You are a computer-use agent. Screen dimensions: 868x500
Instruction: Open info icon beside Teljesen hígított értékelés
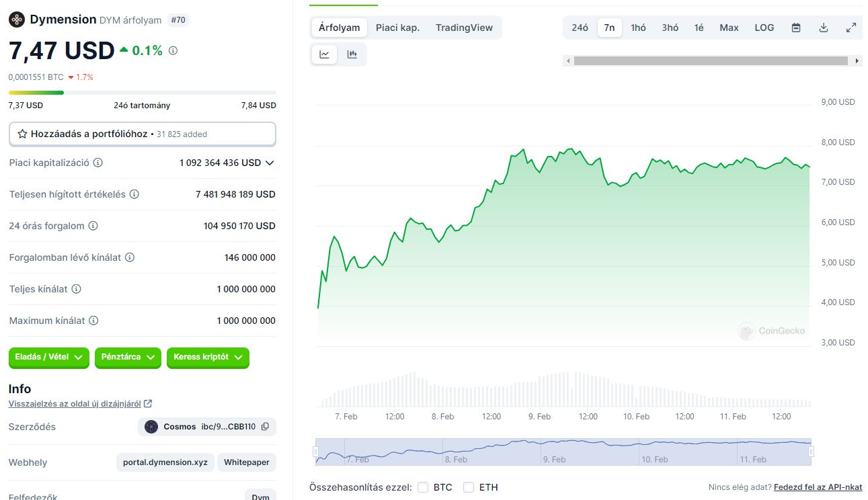tap(134, 194)
